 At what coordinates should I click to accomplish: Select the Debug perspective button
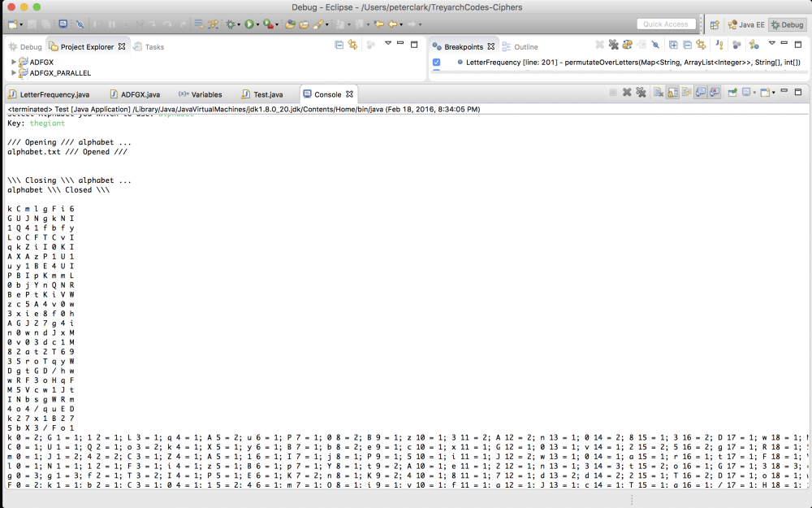787,24
